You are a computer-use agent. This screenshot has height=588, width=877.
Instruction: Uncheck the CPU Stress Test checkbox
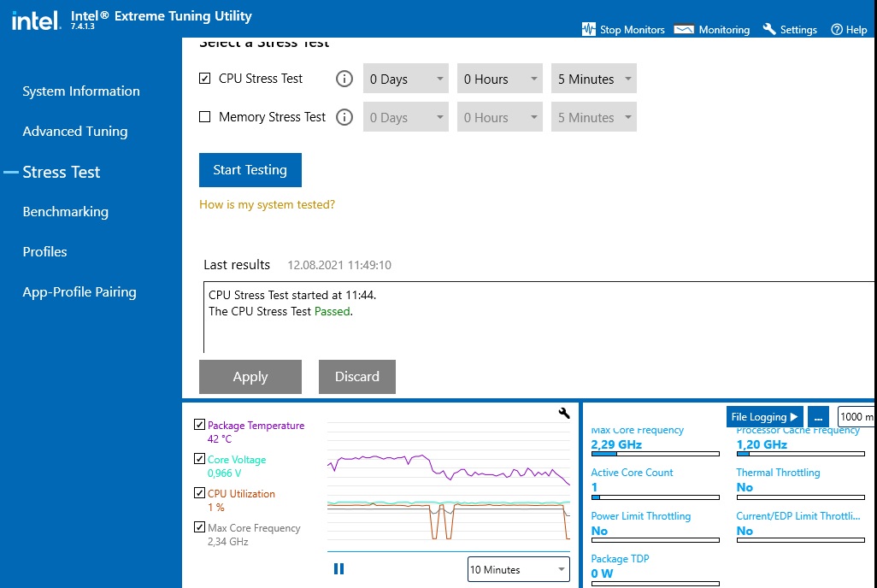[x=204, y=79]
